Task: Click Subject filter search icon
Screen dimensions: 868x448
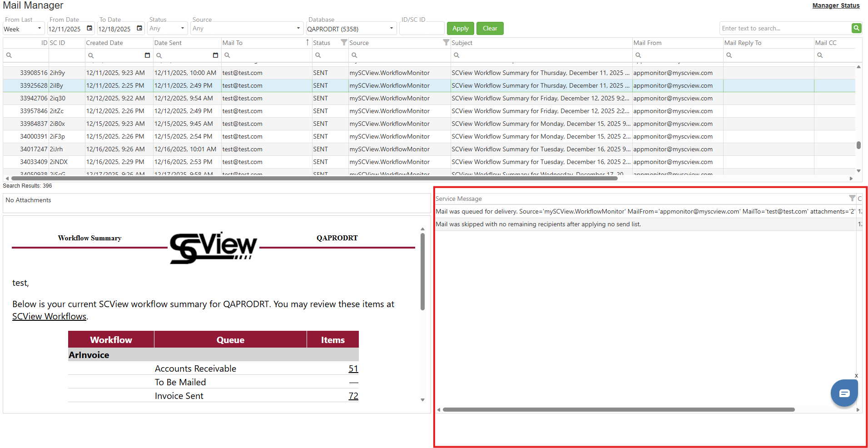Action: [456, 55]
